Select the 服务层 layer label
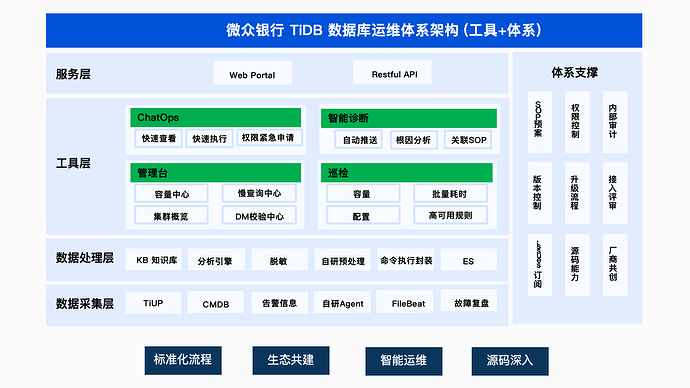 click(73, 74)
